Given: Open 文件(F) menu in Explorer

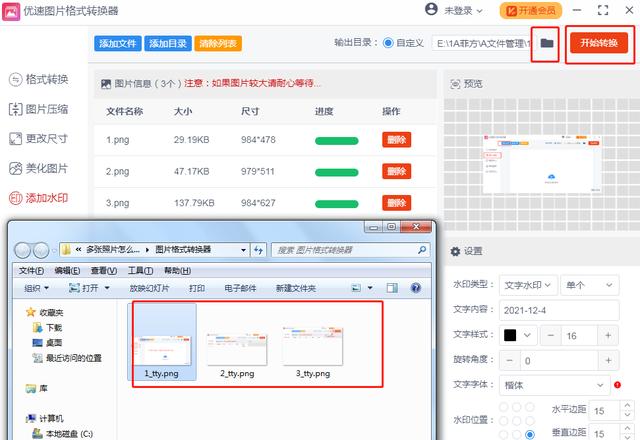Looking at the screenshot, I should click(31, 271).
